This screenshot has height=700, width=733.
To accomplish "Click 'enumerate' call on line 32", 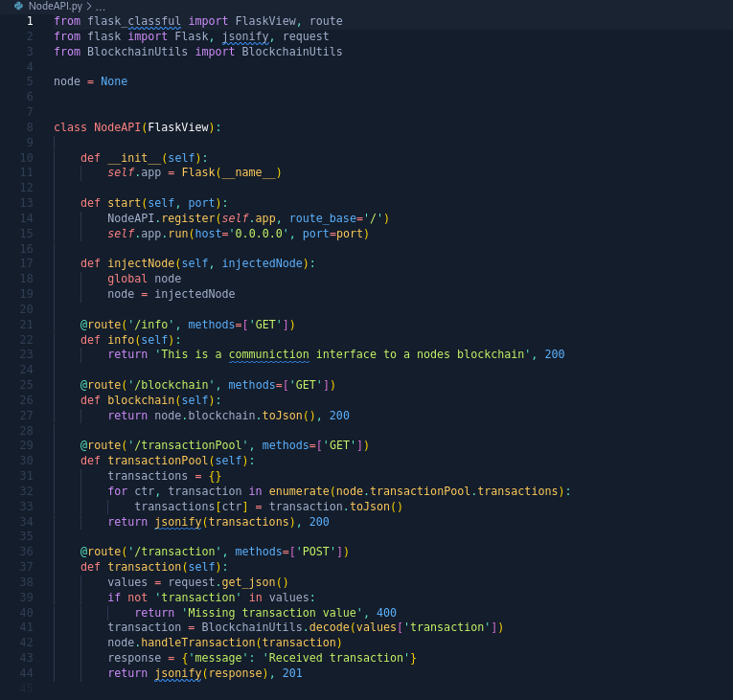I will (299, 491).
